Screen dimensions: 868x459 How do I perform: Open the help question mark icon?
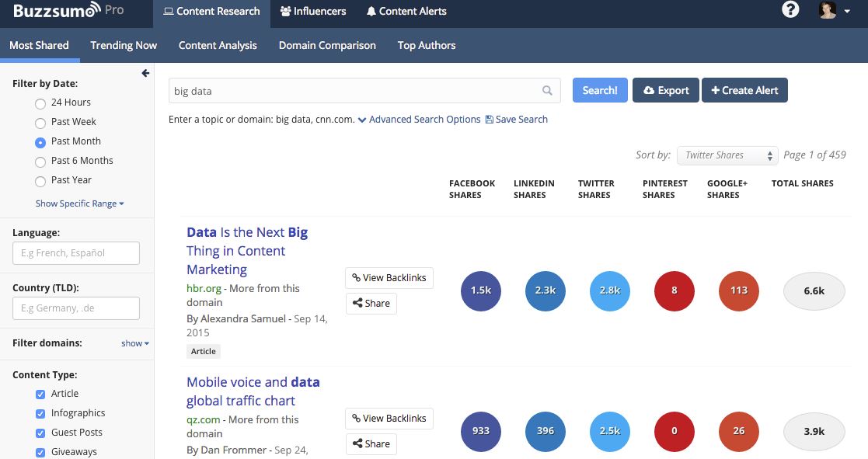790,10
